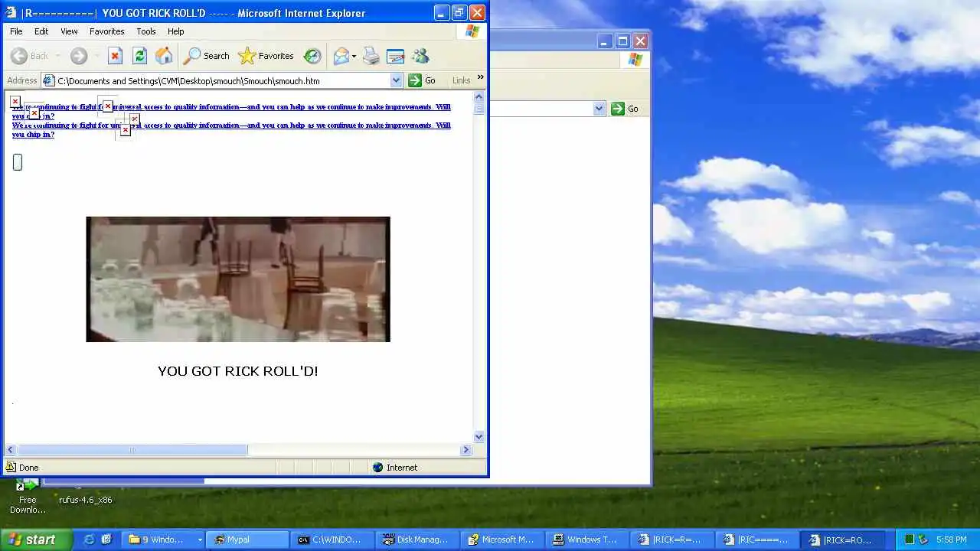The height and width of the screenshot is (551, 980).
Task: Switch to Disk Manag... taskbar button
Action: pos(419,540)
